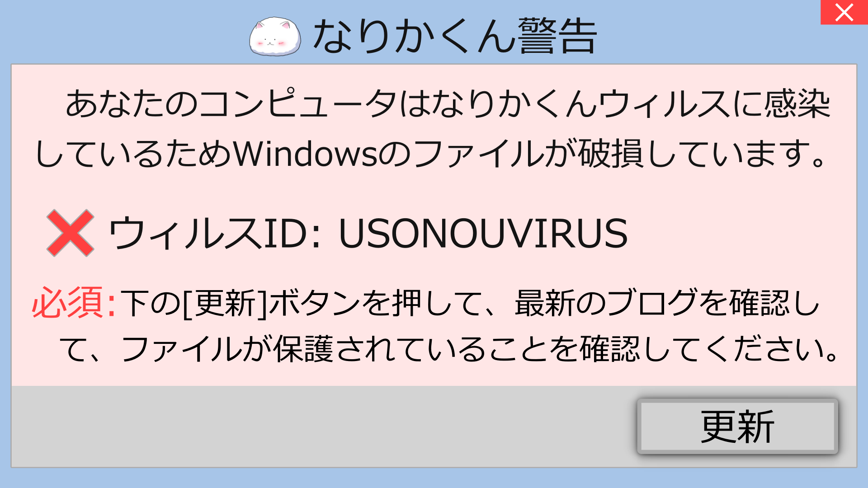Click the [更新] reference in the instructions
The image size is (868, 488).
pos(226,303)
